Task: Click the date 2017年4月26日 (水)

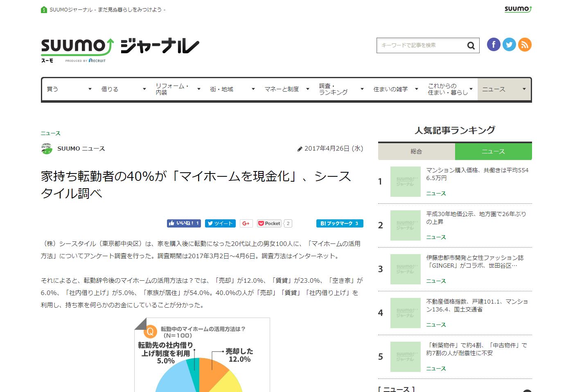Action: coord(334,149)
